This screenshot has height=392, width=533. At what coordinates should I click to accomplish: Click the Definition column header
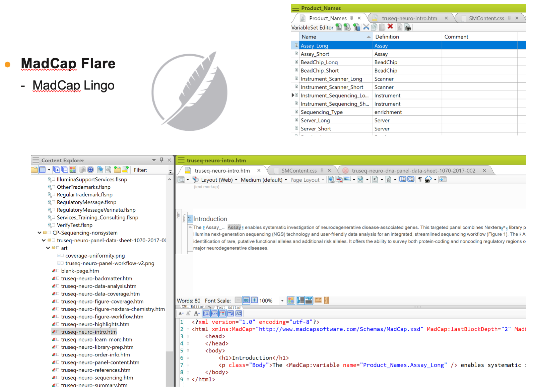coord(407,37)
